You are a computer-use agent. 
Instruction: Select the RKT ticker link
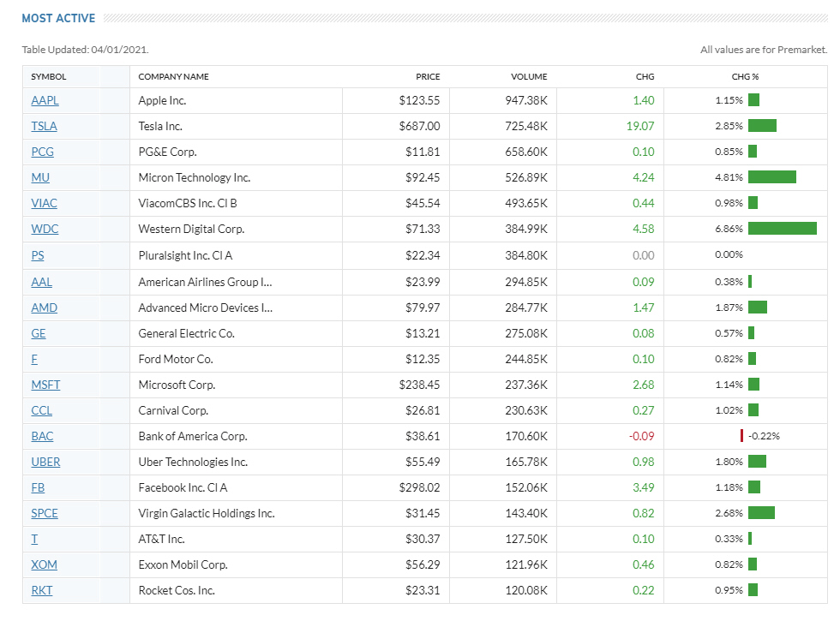(x=42, y=590)
